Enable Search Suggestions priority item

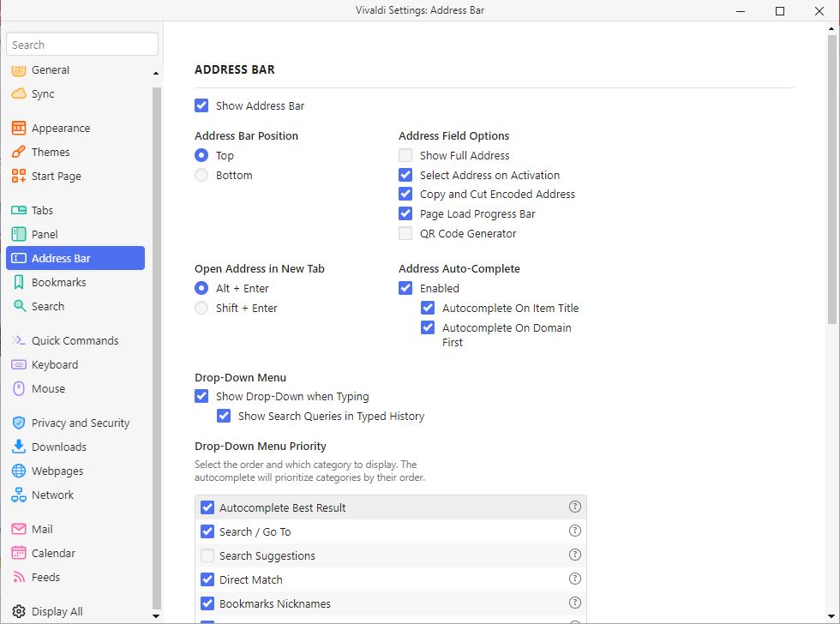coord(207,555)
